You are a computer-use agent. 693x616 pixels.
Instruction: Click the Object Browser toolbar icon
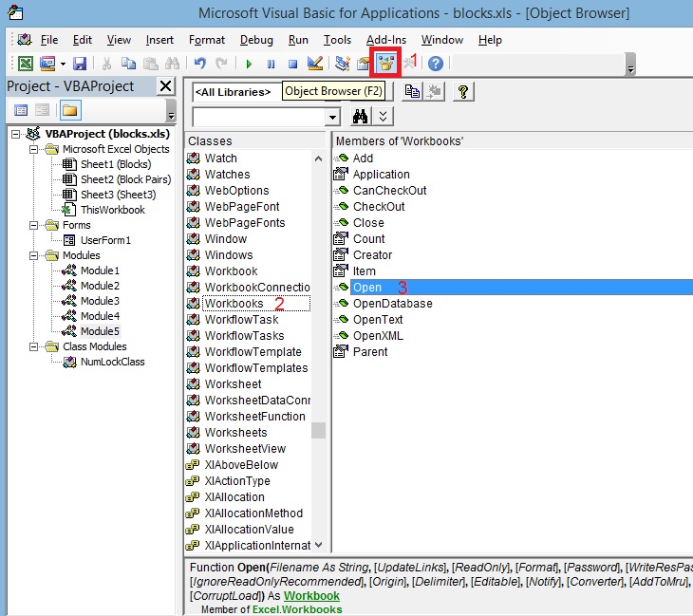pos(385,64)
